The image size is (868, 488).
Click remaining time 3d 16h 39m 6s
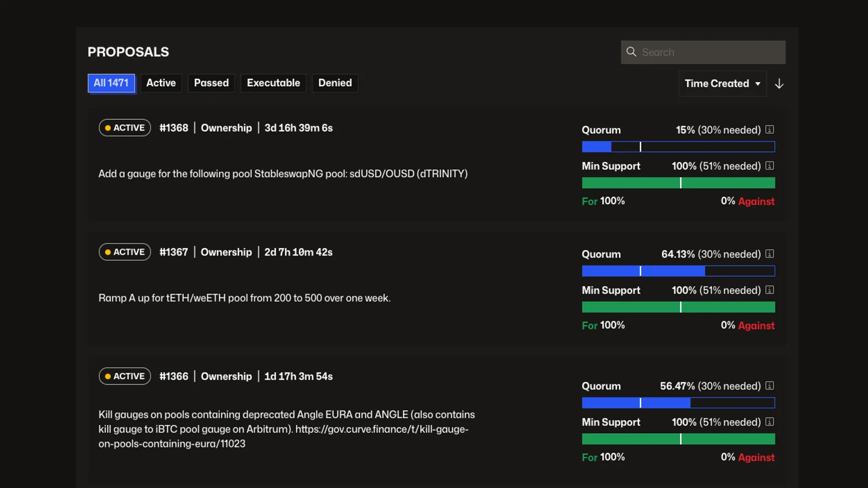pos(298,128)
